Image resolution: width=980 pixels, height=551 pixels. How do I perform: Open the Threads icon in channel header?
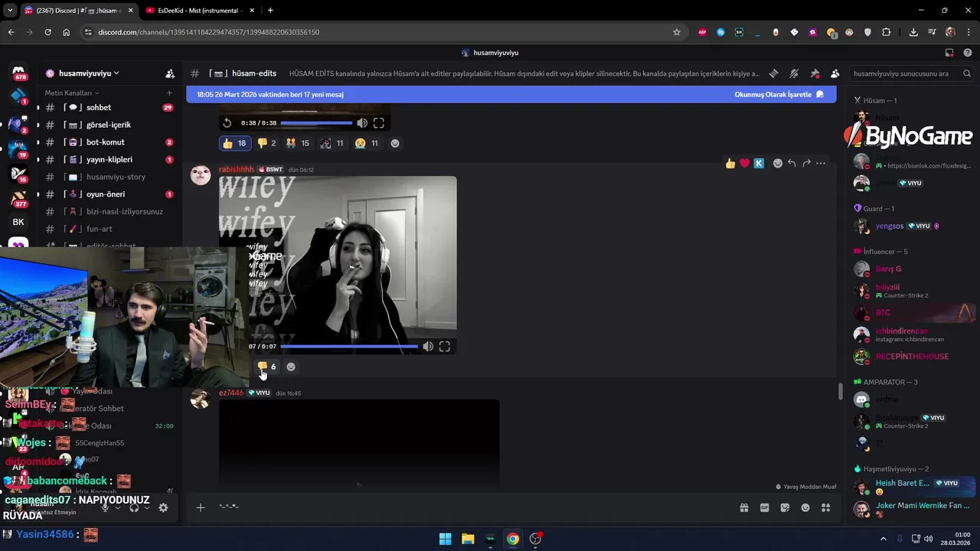click(774, 73)
